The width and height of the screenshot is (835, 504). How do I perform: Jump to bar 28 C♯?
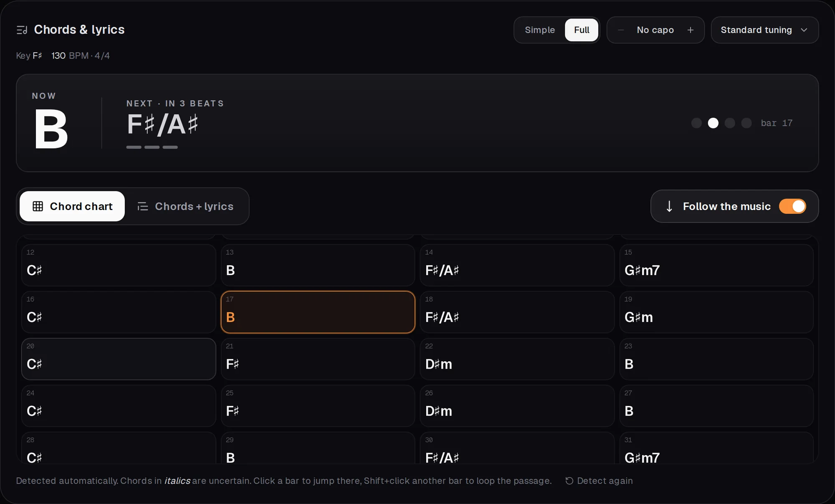tap(119, 448)
